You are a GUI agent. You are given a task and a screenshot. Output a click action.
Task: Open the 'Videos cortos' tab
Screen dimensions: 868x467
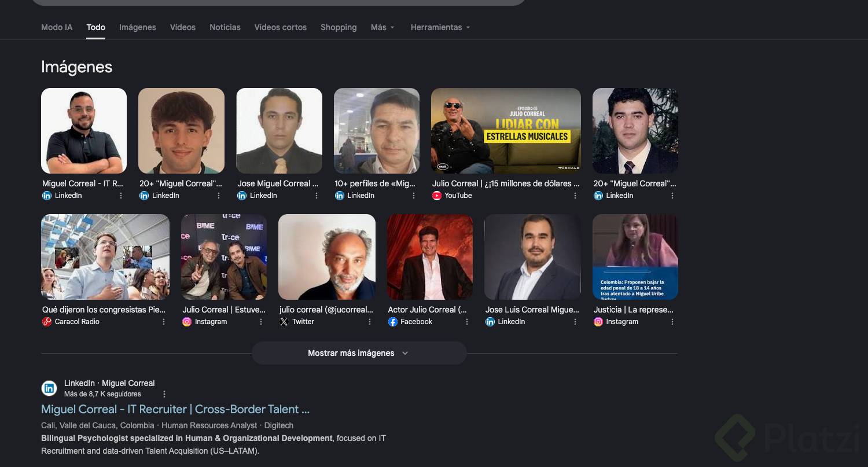pos(281,27)
